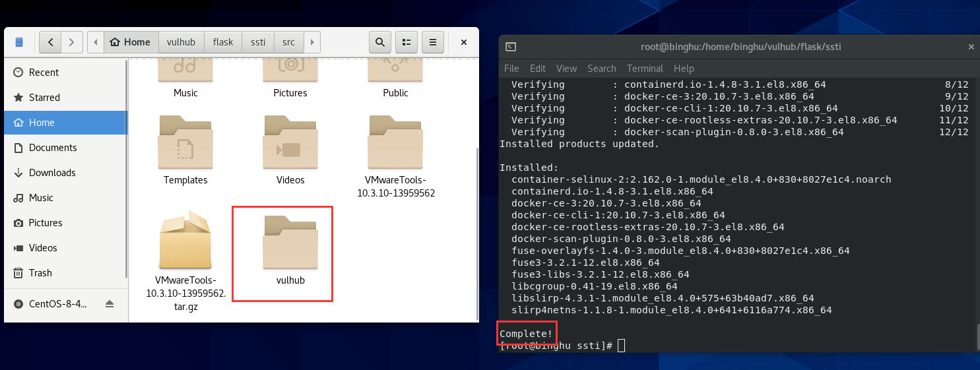Open Videos from the sidebar
Viewport: 980px width, 370px height.
pyautogui.click(x=65, y=248)
